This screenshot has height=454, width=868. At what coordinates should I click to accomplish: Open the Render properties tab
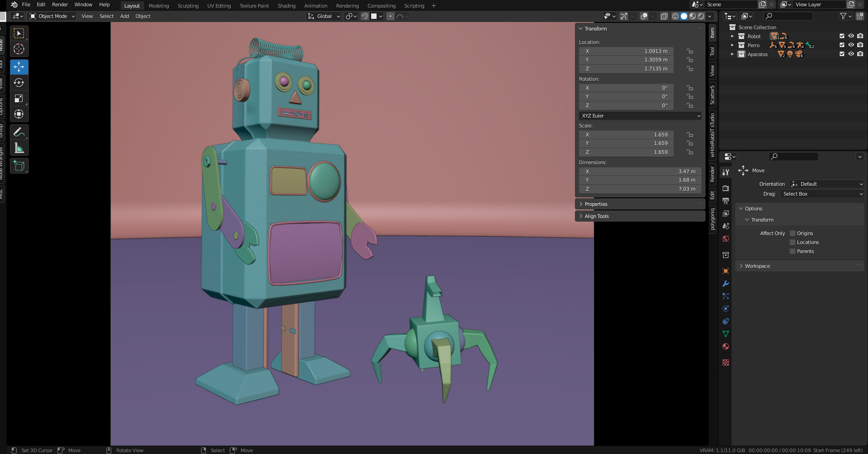tap(726, 188)
